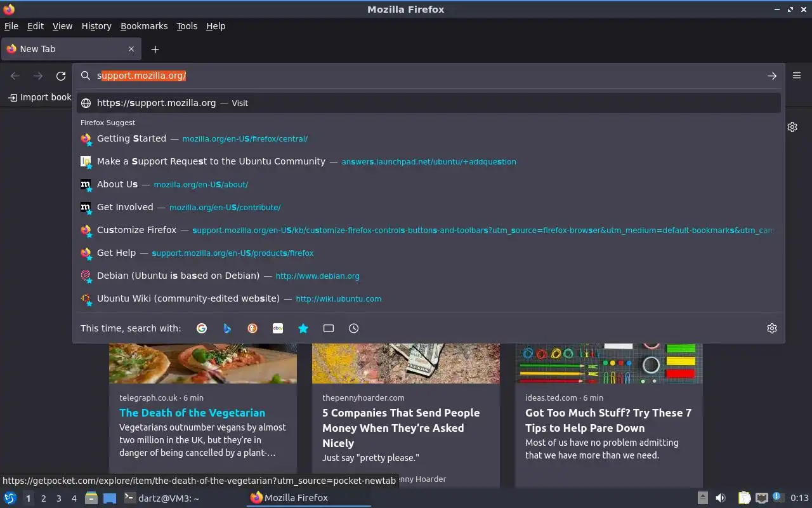This screenshot has height=508, width=812.
Task: Open a new tab with the plus button
Action: tap(155, 49)
